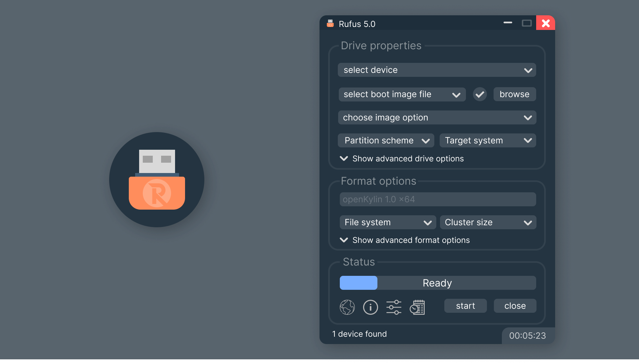Open the Partition scheme dropdown
The image size is (639, 364).
coord(386,141)
